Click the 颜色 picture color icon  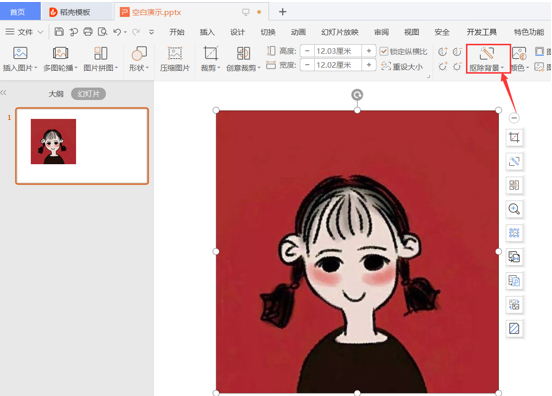point(519,53)
